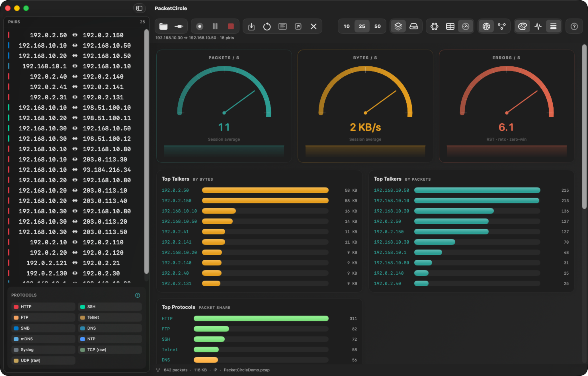Image resolution: width=588 pixels, height=376 pixels.
Task: Clear selection with the X toolbar icon
Action: pos(314,26)
